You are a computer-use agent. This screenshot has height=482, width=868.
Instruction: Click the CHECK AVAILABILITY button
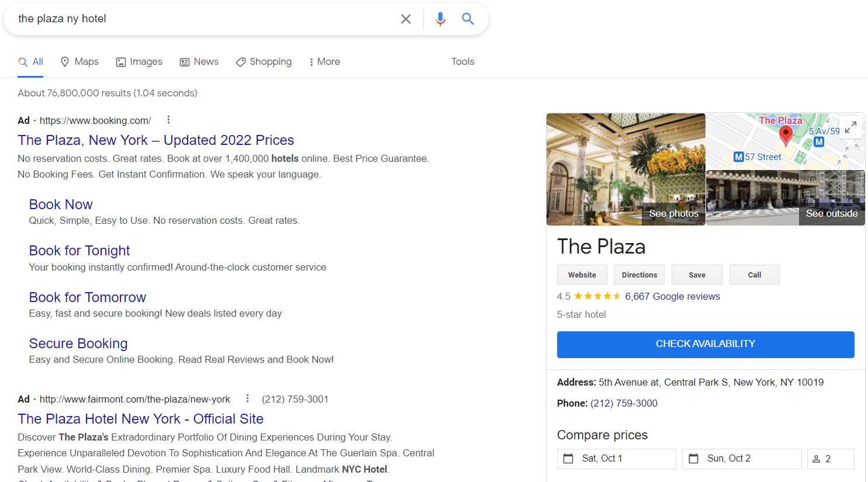tap(706, 344)
